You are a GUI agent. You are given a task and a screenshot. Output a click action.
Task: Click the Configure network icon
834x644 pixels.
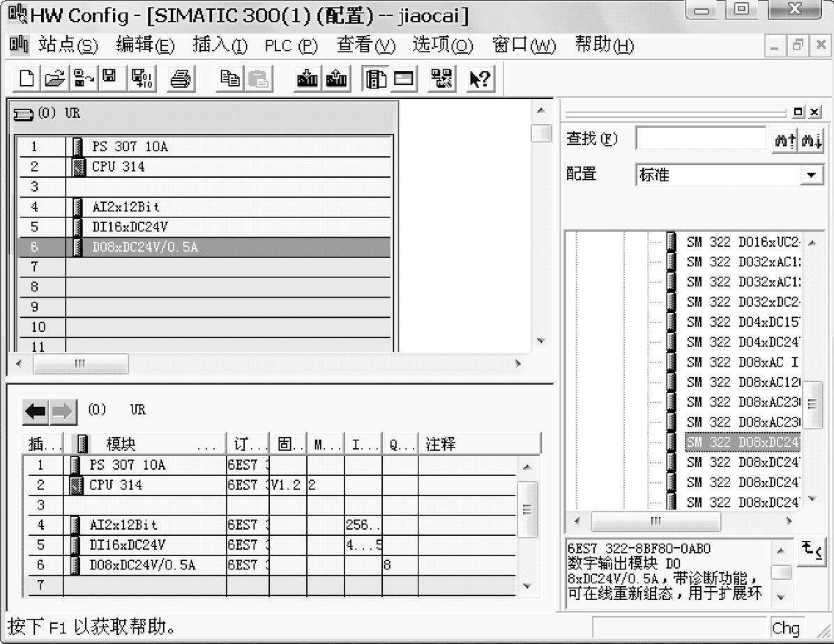(442, 78)
